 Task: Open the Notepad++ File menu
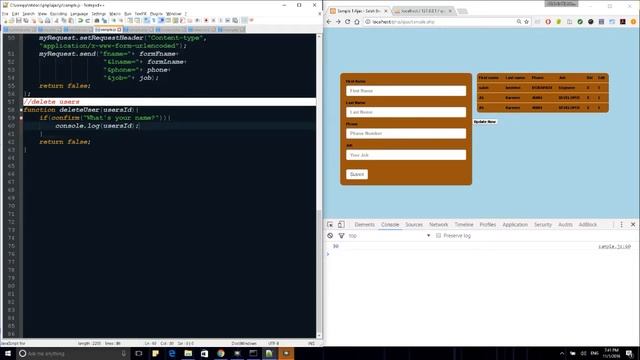[x=5, y=13]
